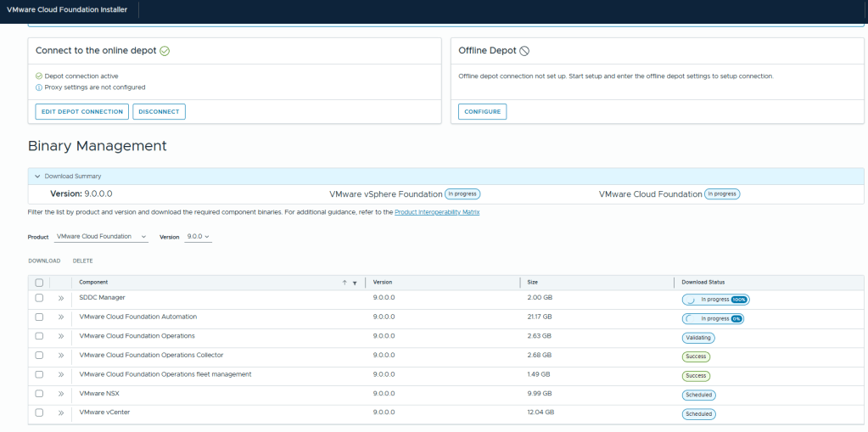Image resolution: width=868 pixels, height=432 pixels.
Task: Click the DELETE action above the table
Action: pyautogui.click(x=82, y=261)
